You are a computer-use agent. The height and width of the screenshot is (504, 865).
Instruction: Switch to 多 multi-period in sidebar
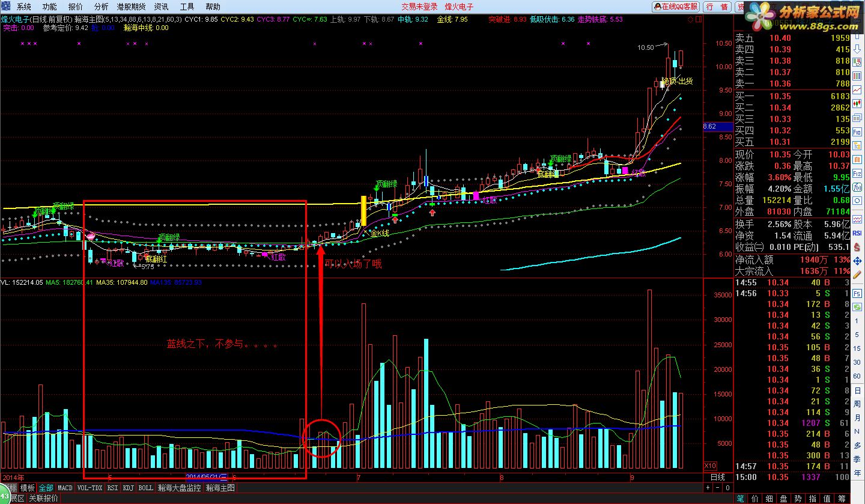click(857, 446)
